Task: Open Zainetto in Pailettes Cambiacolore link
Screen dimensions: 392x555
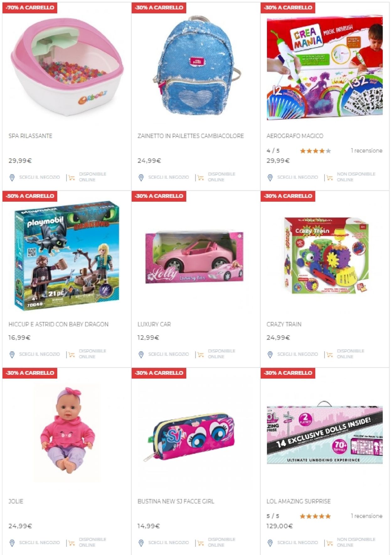Action: (x=191, y=136)
